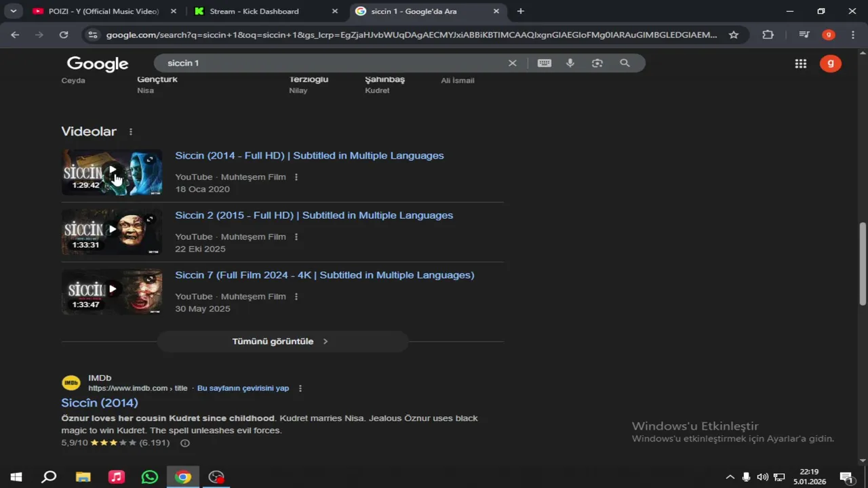Search by image with Lens icon
The height and width of the screenshot is (488, 868).
(597, 63)
